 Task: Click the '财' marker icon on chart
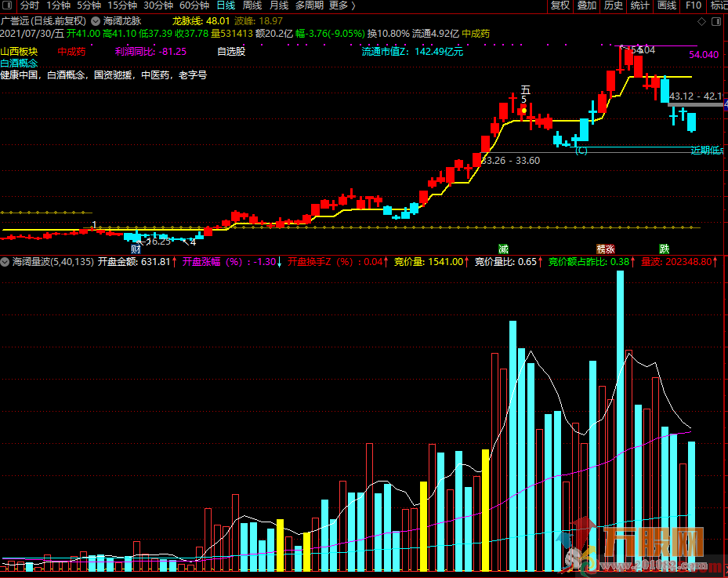point(136,249)
